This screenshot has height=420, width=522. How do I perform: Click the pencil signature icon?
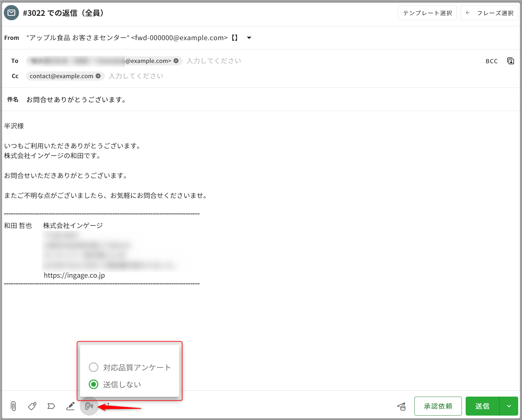[x=70, y=406]
